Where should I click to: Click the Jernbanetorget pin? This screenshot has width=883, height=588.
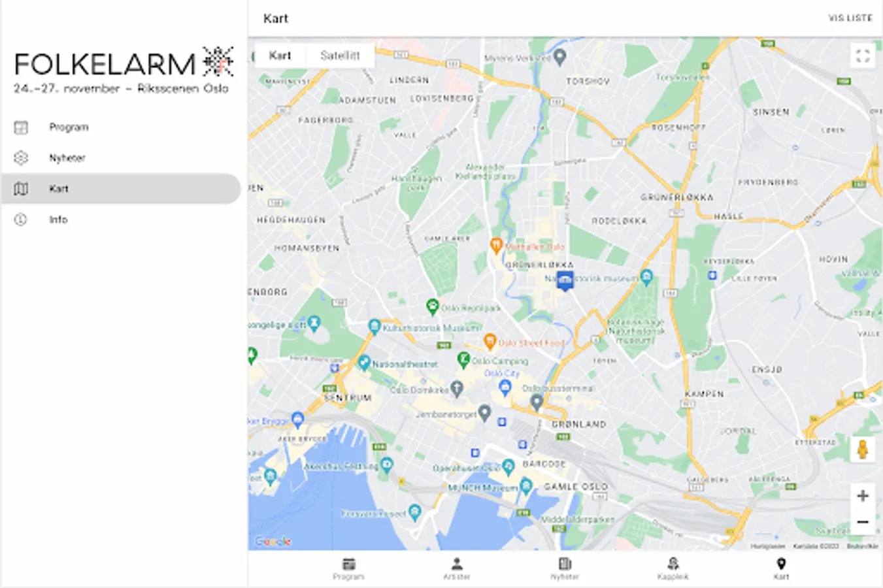pyautogui.click(x=484, y=412)
